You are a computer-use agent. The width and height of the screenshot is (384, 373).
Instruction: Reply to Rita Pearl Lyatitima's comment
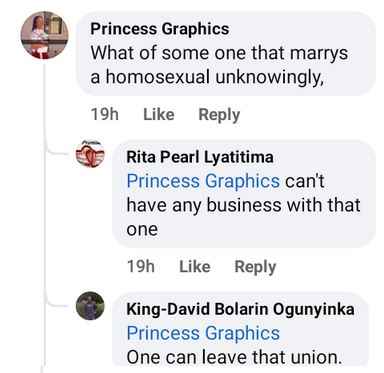[255, 267]
